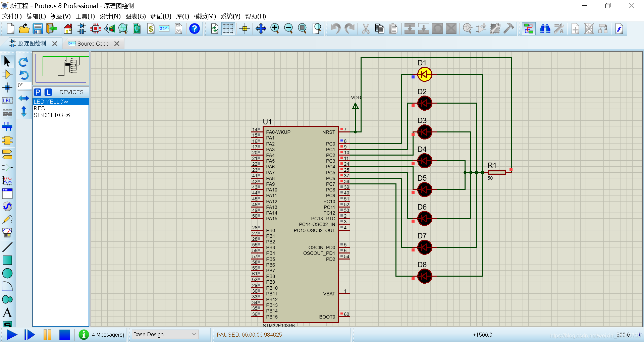Select the Wire Label LBL tool
This screenshot has height=342, width=644.
[7, 101]
